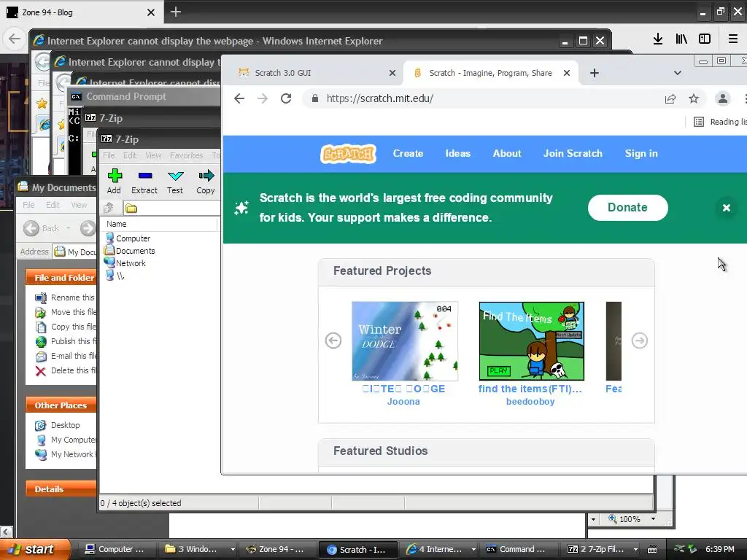747x560 pixels.
Task: Open the Winter Dodge project thumbnail
Action: pyautogui.click(x=405, y=341)
